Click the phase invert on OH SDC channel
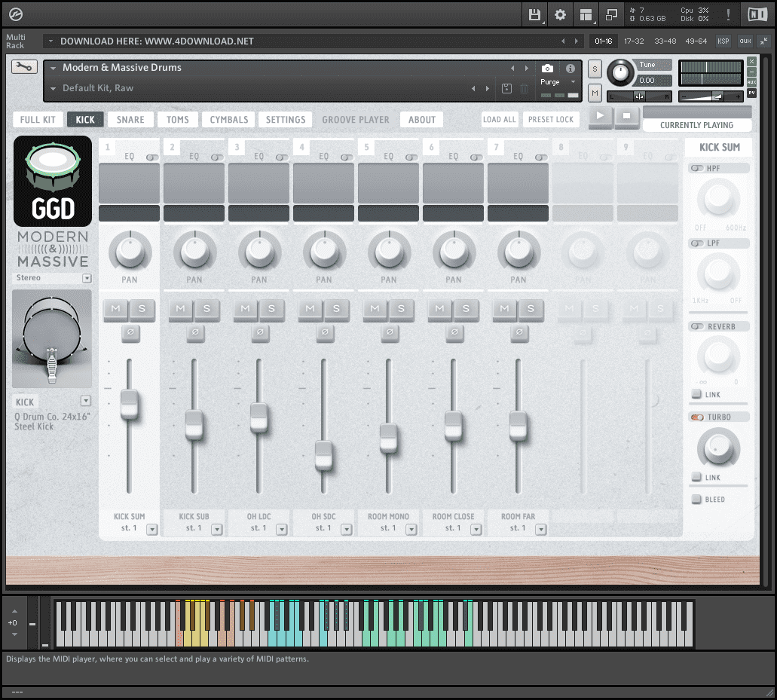 tap(325, 332)
